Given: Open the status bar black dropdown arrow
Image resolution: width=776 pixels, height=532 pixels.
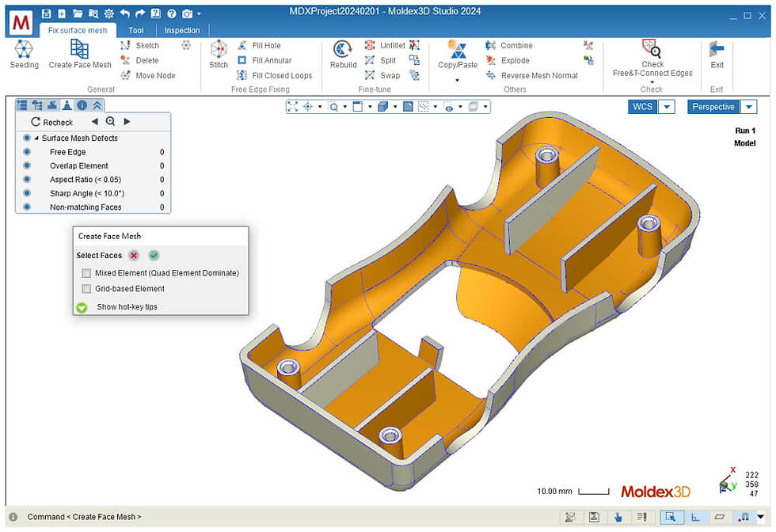Looking at the screenshot, I should pyautogui.click(x=761, y=517).
